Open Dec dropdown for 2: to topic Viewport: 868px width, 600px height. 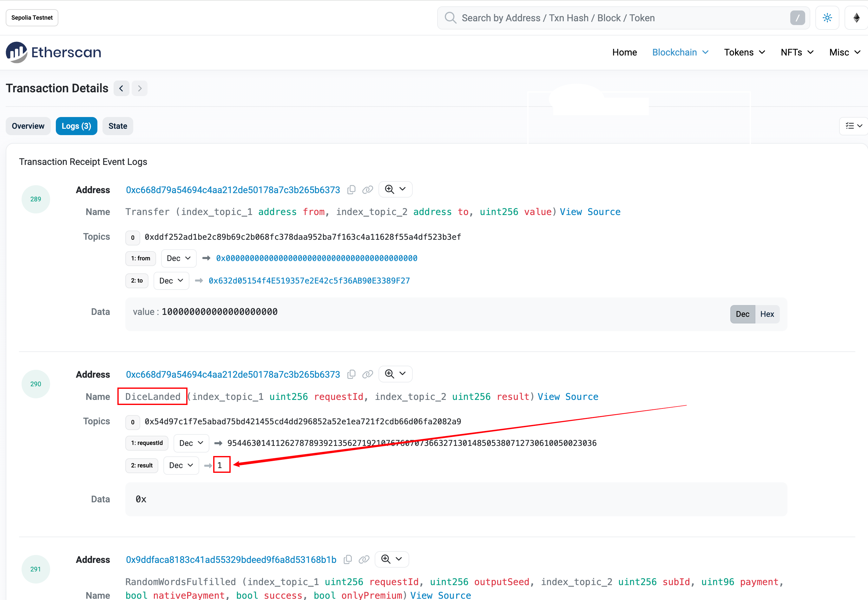tap(171, 281)
